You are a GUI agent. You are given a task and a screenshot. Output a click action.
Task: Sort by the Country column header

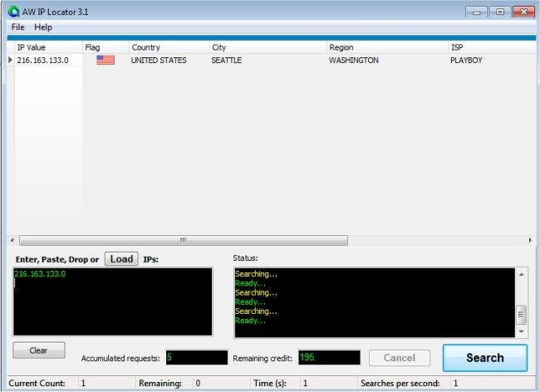point(169,47)
